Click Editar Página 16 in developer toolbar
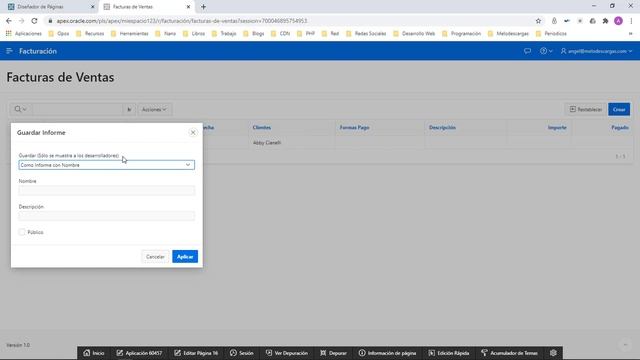The image size is (640, 360). tap(196, 353)
